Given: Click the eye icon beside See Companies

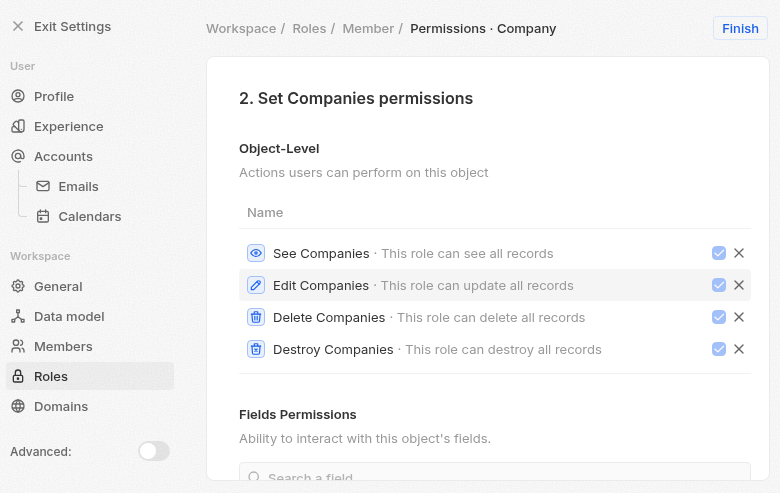Looking at the screenshot, I should [256, 253].
